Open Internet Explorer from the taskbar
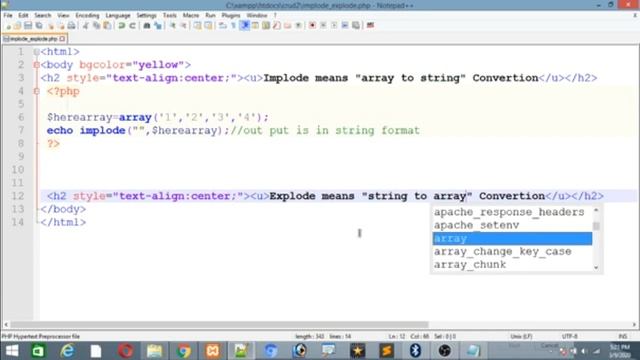 (x=67, y=351)
